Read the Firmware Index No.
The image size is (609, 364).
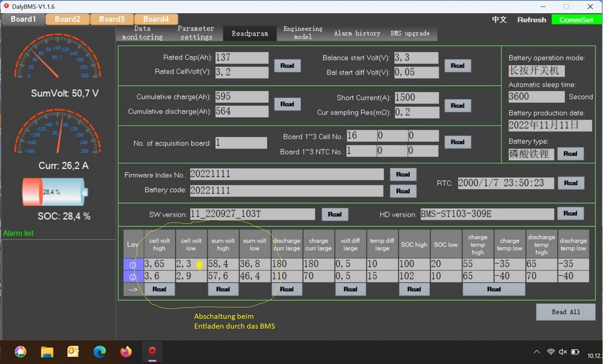403,174
